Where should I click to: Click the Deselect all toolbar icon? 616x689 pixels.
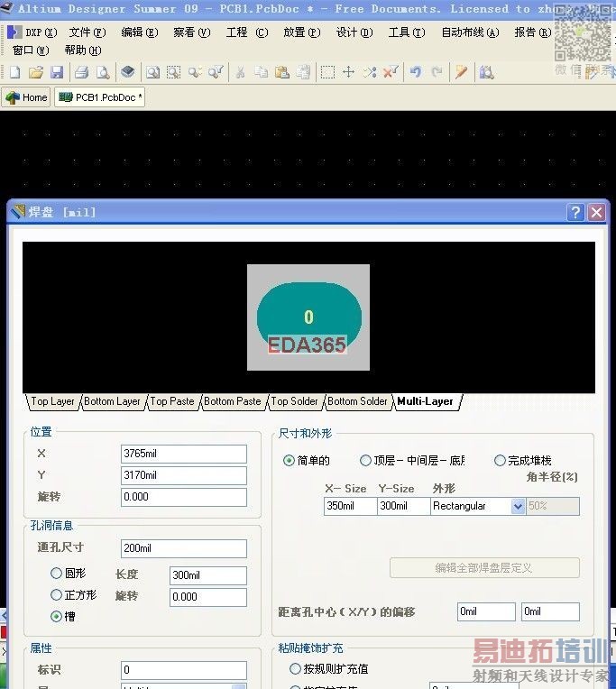pos(370,72)
